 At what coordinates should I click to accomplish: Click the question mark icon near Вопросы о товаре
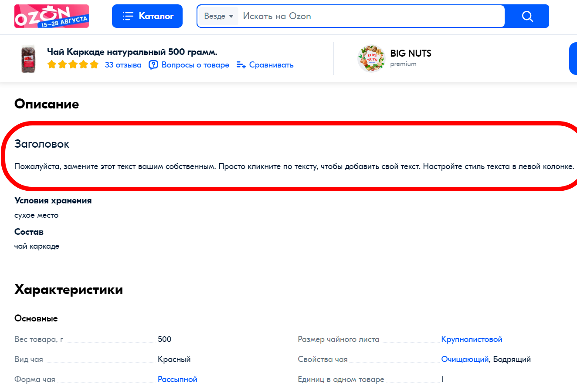(153, 65)
